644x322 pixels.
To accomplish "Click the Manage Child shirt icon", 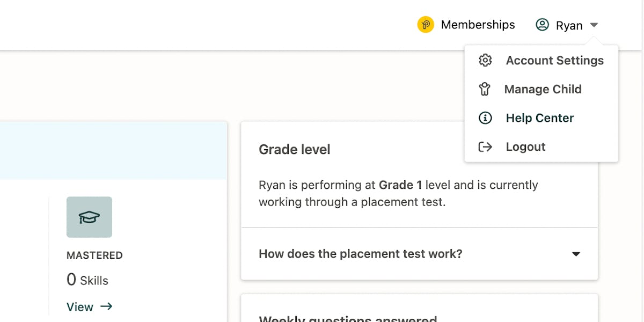I will click(485, 89).
